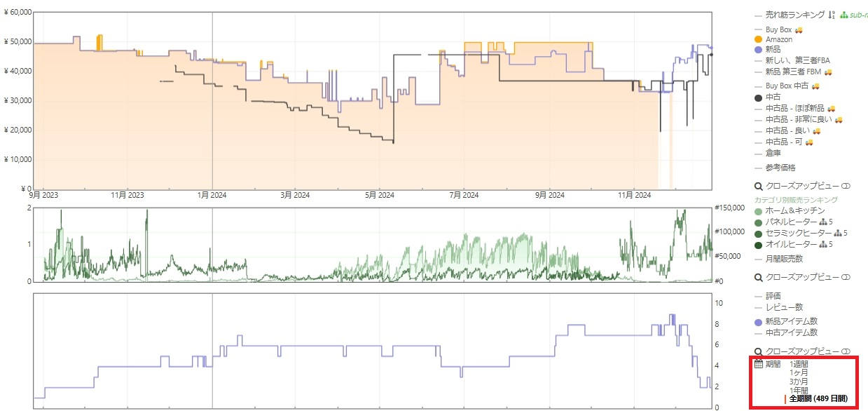The height and width of the screenshot is (411, 868).
Task: Click hierarchy icon beside パネルヒーター
Action: 822,222
